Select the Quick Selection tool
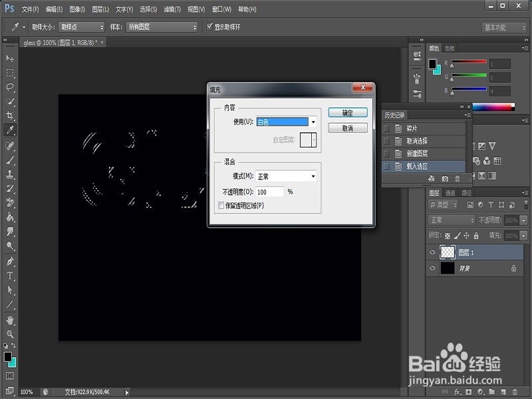 coord(10,102)
